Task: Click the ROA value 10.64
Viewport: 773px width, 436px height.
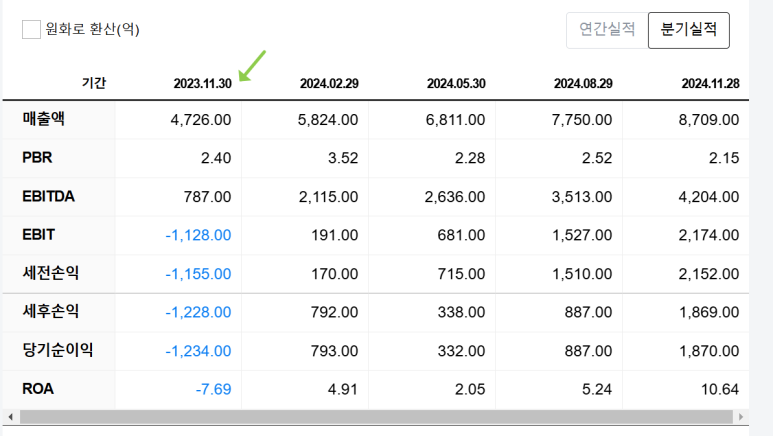Action: pyautogui.click(x=720, y=390)
